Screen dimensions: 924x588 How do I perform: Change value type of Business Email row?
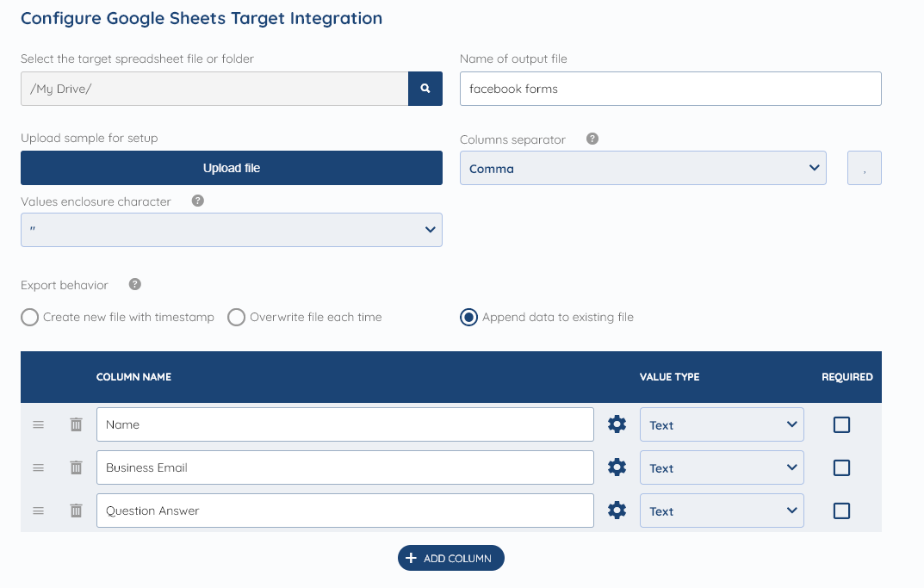[x=722, y=467]
